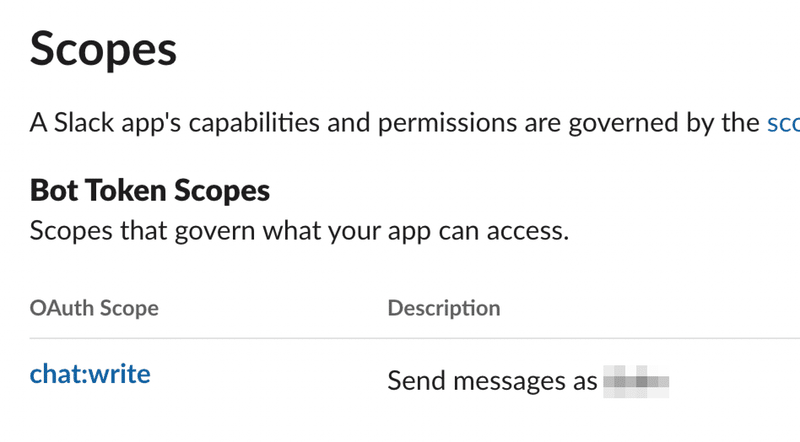The height and width of the screenshot is (442, 800).
Task: Select the Description column header
Action: coord(443,307)
